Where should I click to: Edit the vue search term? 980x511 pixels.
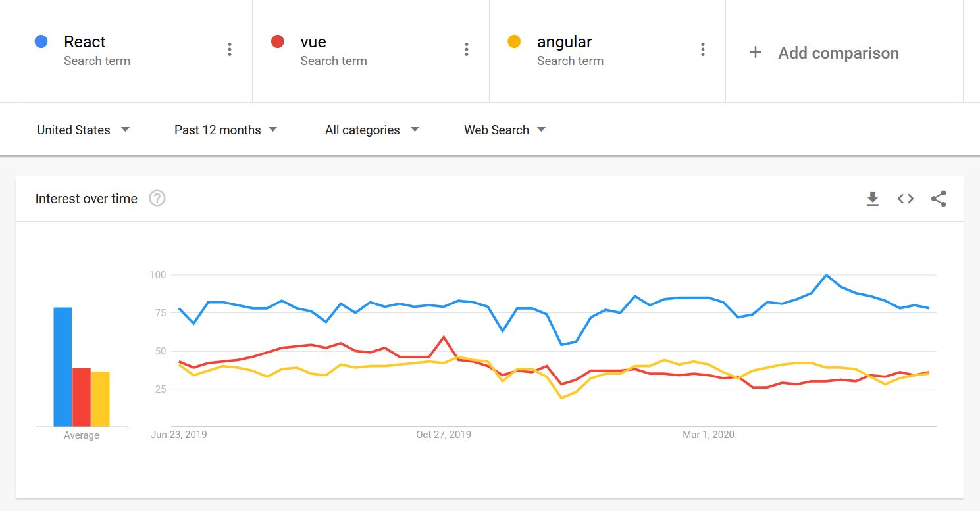tap(313, 41)
